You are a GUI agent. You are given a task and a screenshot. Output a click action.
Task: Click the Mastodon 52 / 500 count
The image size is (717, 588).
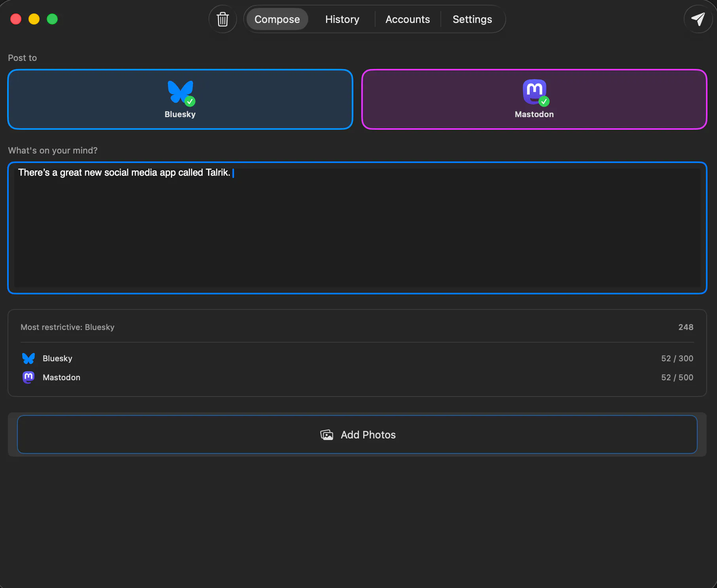coord(677,377)
